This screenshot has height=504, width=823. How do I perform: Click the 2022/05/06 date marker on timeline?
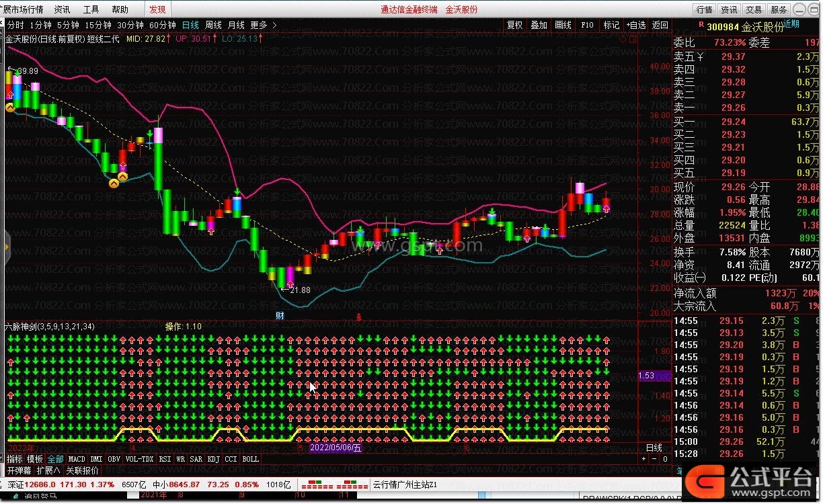(x=335, y=448)
